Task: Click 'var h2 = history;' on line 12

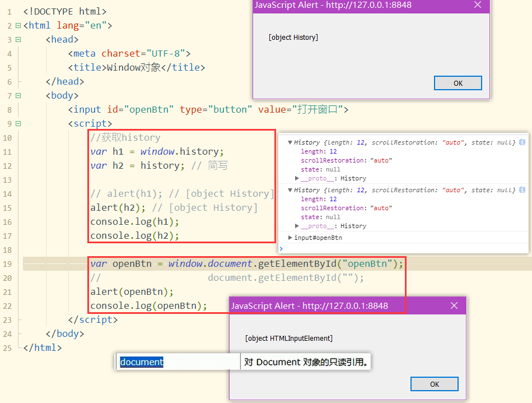Action: coord(137,165)
